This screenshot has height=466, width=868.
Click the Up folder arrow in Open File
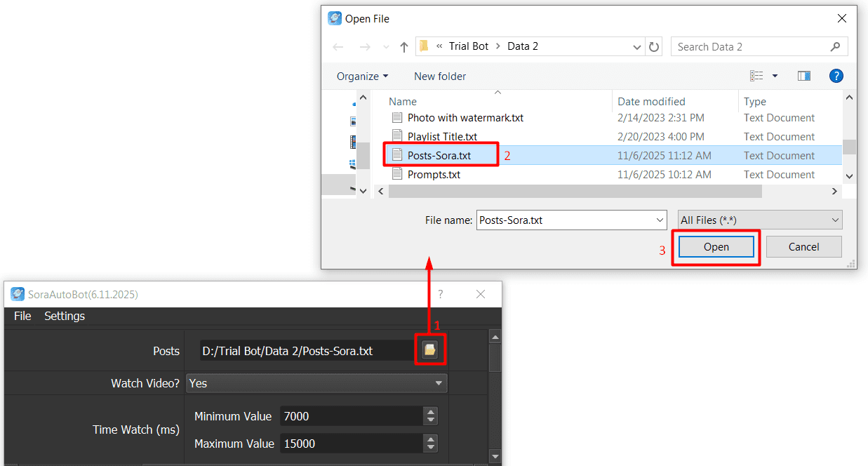[x=403, y=47]
